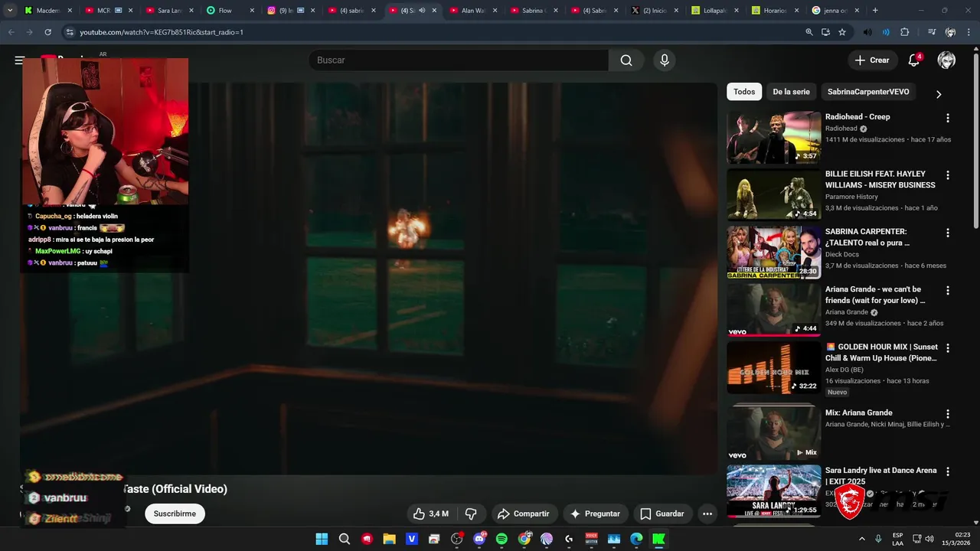Open the hamburger guide menu
980x551 pixels.
[x=19, y=60]
